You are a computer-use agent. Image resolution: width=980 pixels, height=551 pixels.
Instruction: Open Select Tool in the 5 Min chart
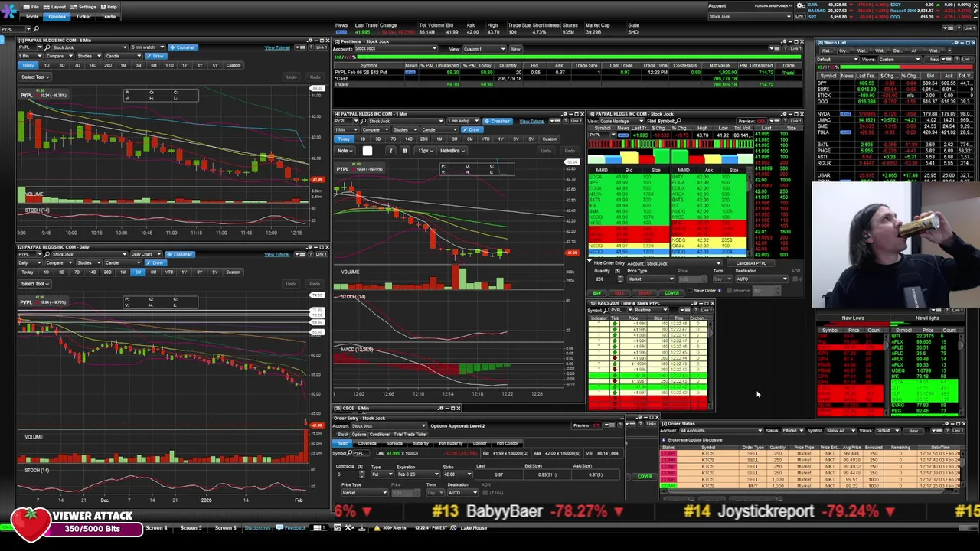(34, 77)
